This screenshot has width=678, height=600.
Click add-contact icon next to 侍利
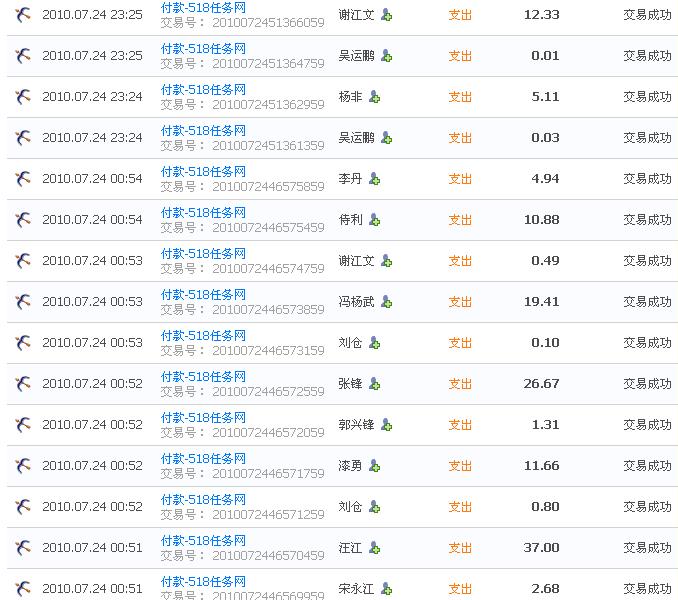pos(374,220)
